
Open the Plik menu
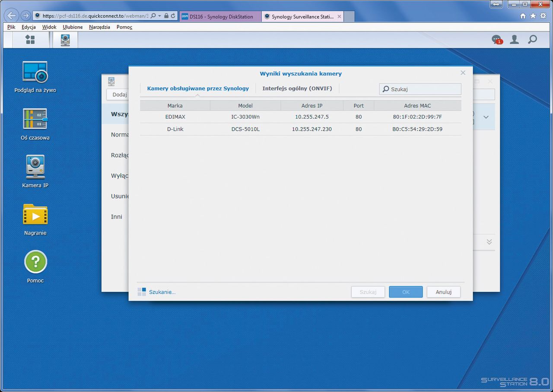pyautogui.click(x=11, y=27)
